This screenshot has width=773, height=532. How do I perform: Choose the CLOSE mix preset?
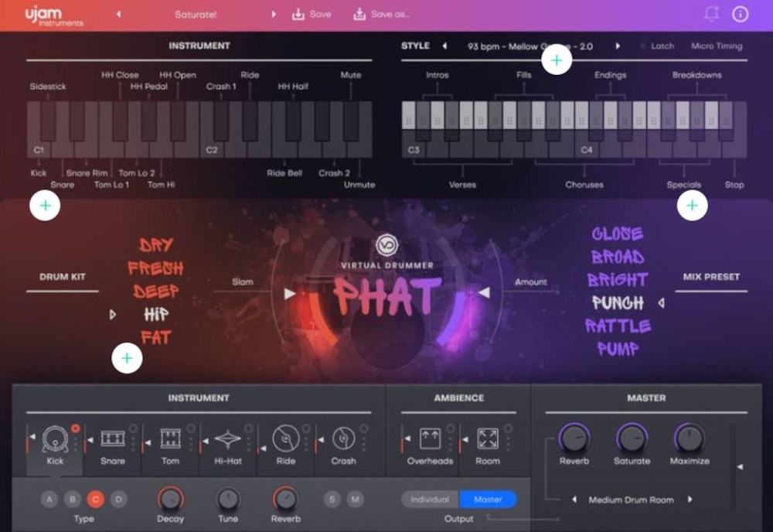(x=617, y=234)
